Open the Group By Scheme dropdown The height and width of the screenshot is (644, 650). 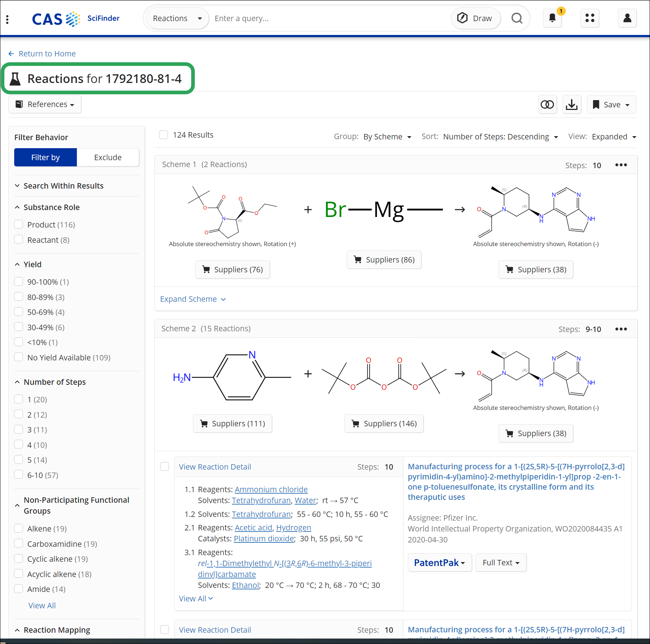[x=387, y=137]
